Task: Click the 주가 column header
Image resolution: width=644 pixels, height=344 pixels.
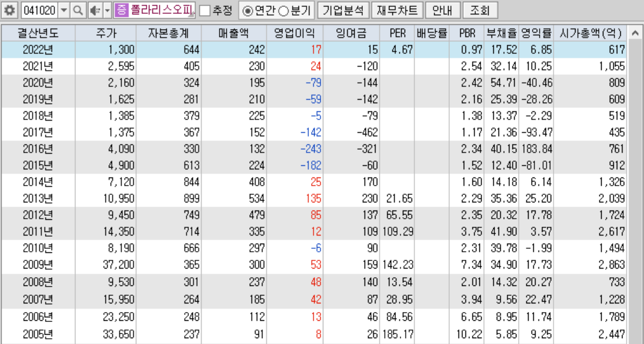Action: tap(105, 33)
